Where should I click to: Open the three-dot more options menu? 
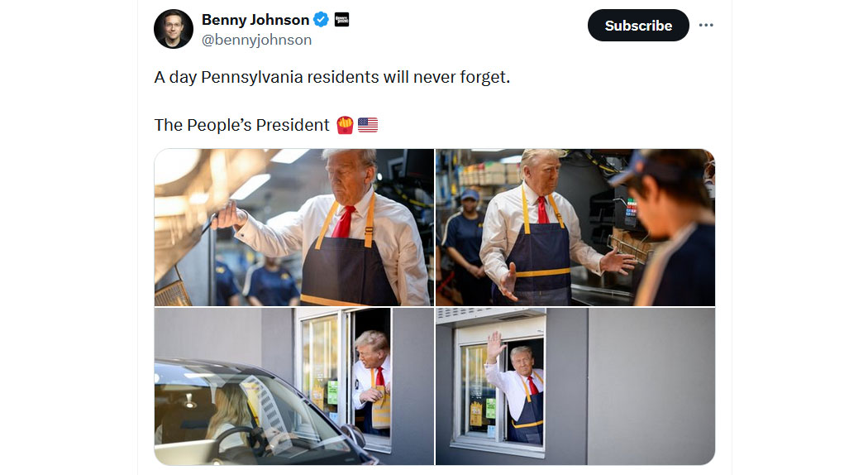706,25
